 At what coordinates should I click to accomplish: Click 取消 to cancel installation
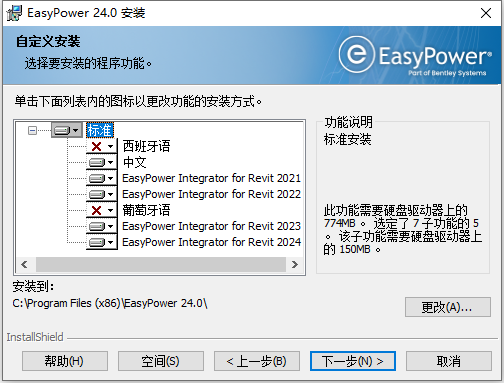click(x=449, y=361)
